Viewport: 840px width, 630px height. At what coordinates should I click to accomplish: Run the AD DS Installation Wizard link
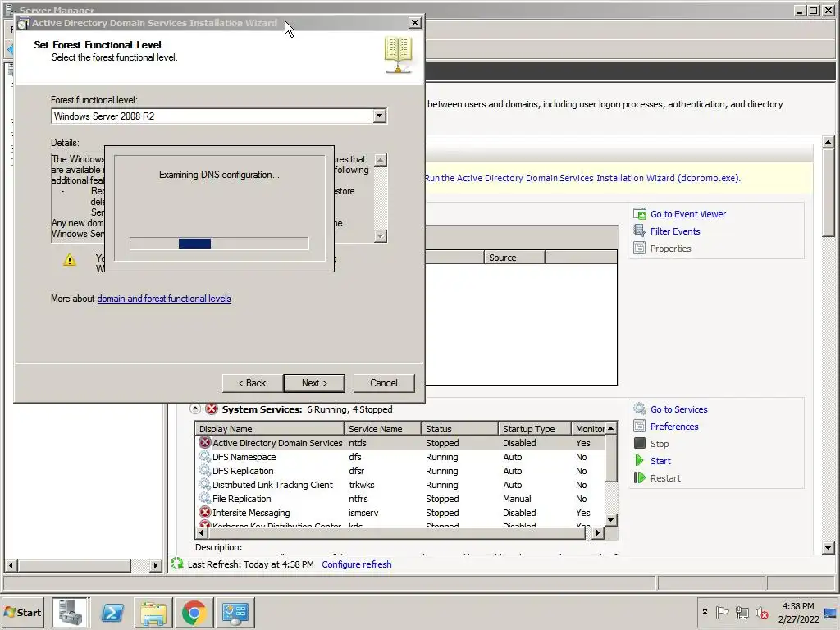(582, 178)
